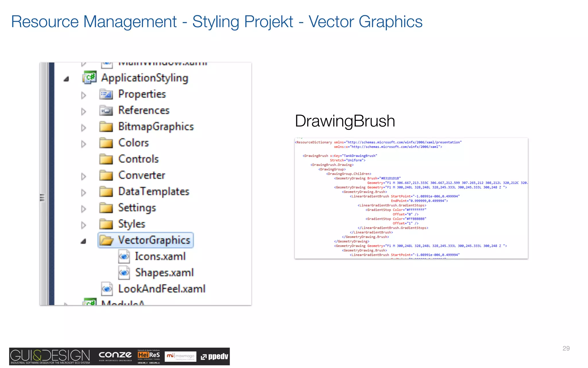Click the DataTemplates folder icon
The width and height of the screenshot is (588, 368).
pos(106,191)
